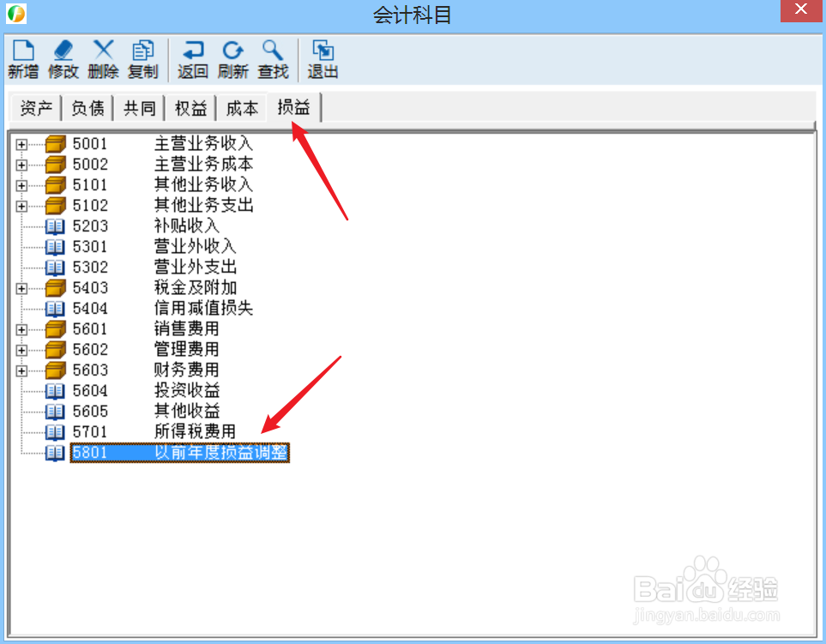Select the 损益 tab

294,107
